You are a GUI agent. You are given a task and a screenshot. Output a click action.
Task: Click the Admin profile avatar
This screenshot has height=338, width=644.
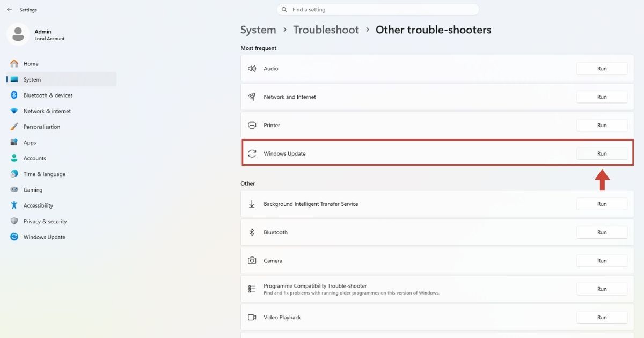pyautogui.click(x=18, y=34)
